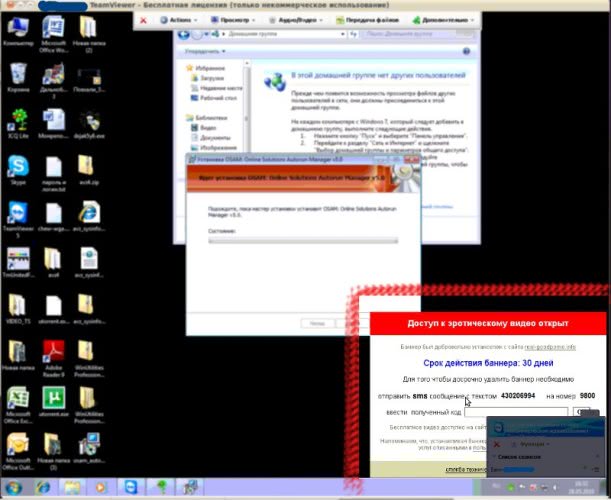Image resolution: width=611 pixels, height=500 pixels.
Task: Open Internet Explorer from the taskbar
Action: 42,488
